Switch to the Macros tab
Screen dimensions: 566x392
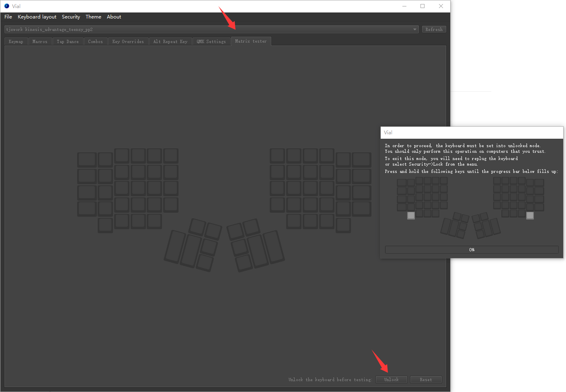(40, 41)
